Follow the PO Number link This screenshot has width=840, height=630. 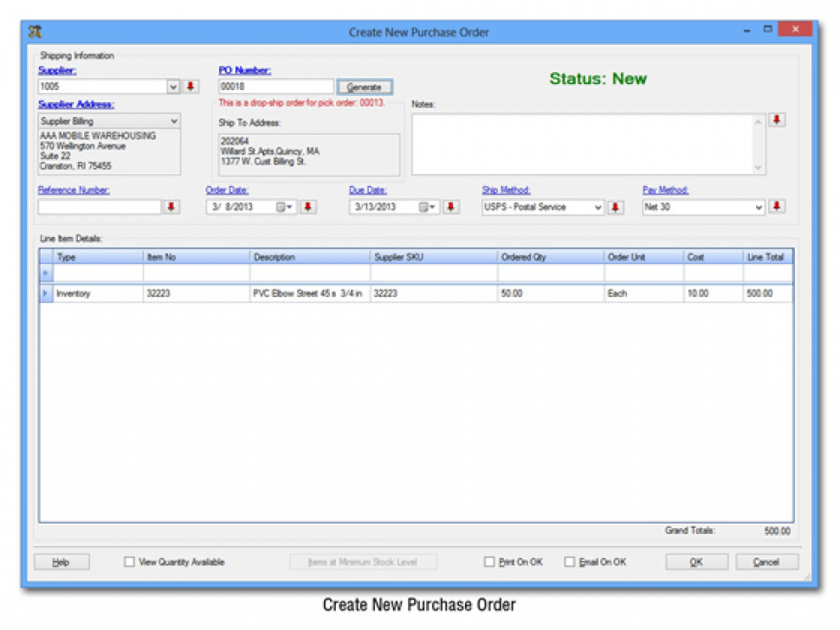[x=245, y=70]
